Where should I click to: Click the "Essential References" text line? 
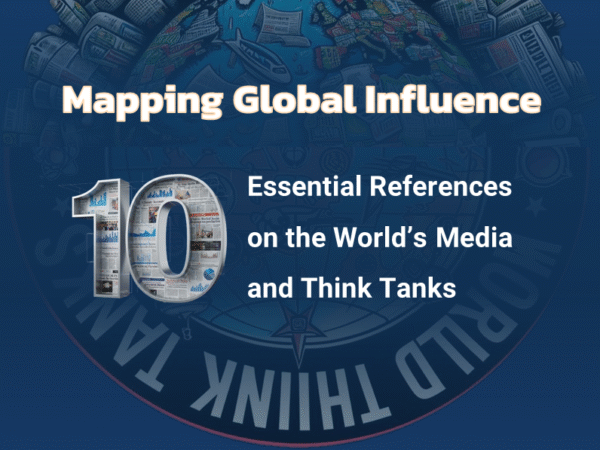[380, 186]
